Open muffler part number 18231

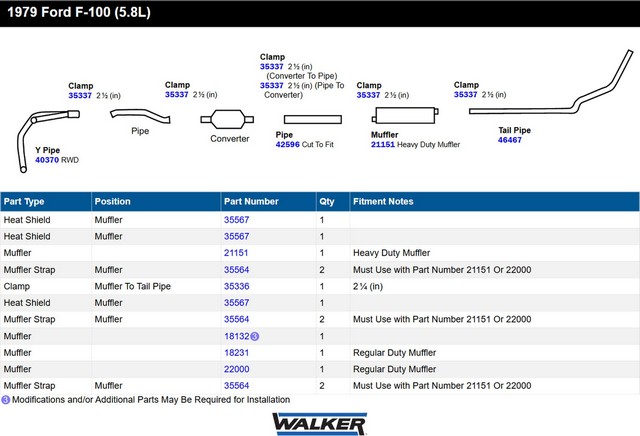(x=236, y=353)
